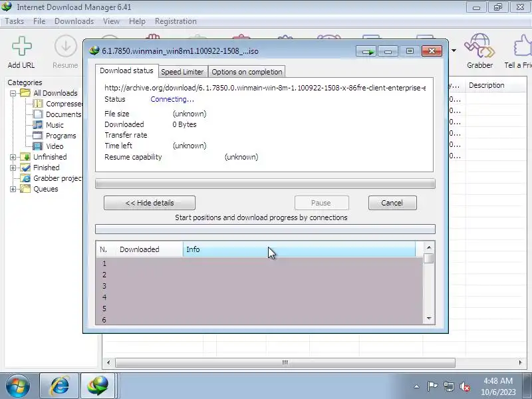Viewport: 532px width, 399px height.
Task: Click the Tell a Friend thumbs-up icon
Action: 522,45
